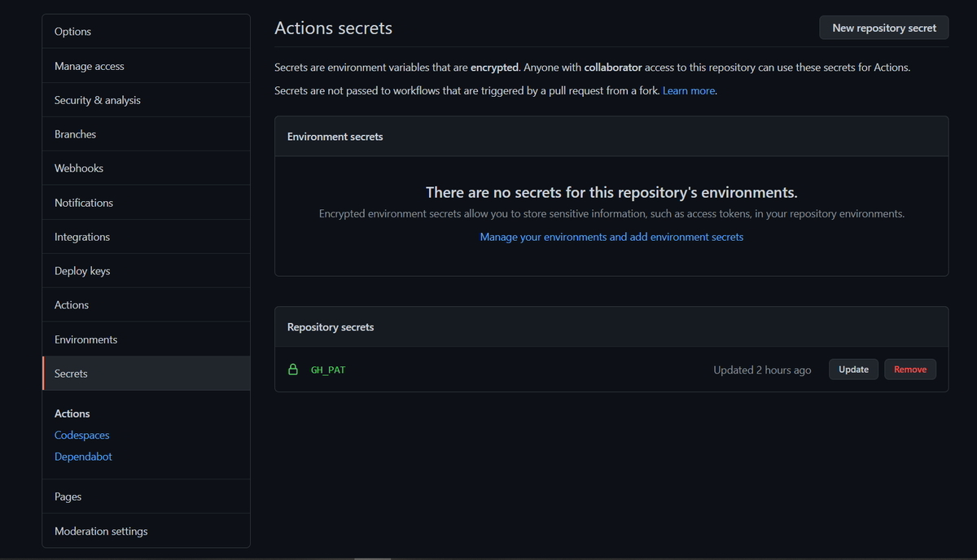Open the Integrations section
Image resolution: width=977 pixels, height=560 pixels.
[81, 236]
